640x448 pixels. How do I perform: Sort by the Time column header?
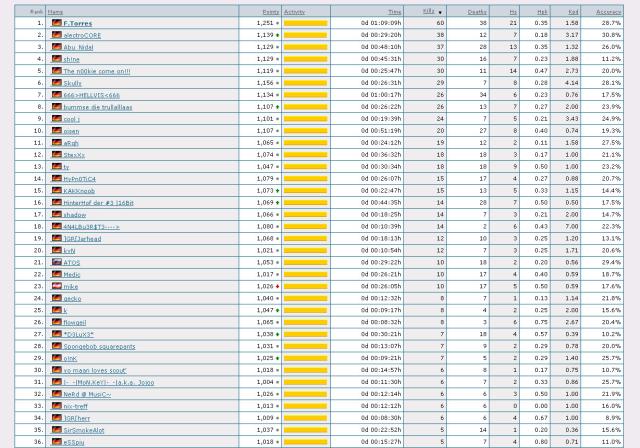pyautogui.click(x=367, y=11)
